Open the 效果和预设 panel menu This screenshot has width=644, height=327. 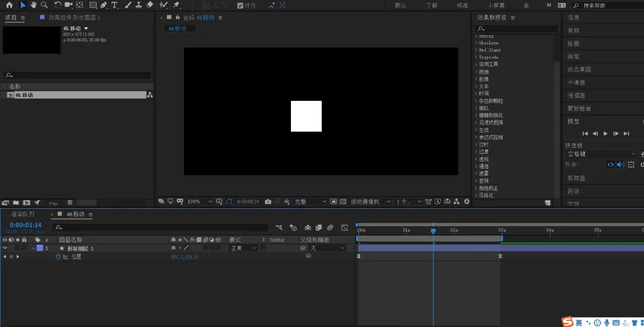[513, 18]
